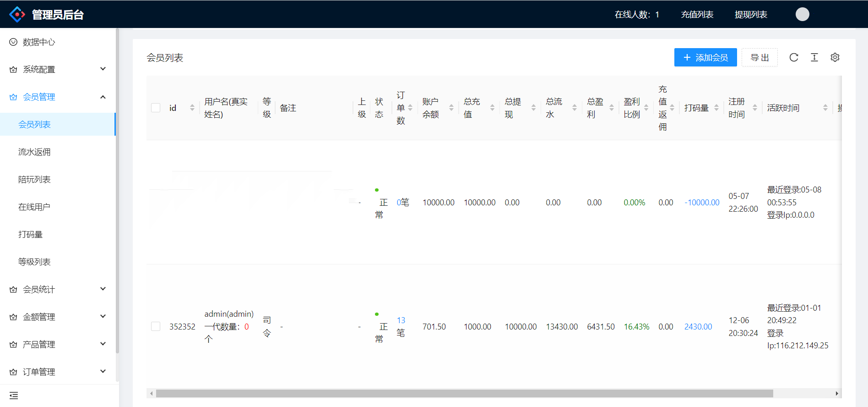
Task: Click the table density icon
Action: tap(814, 57)
